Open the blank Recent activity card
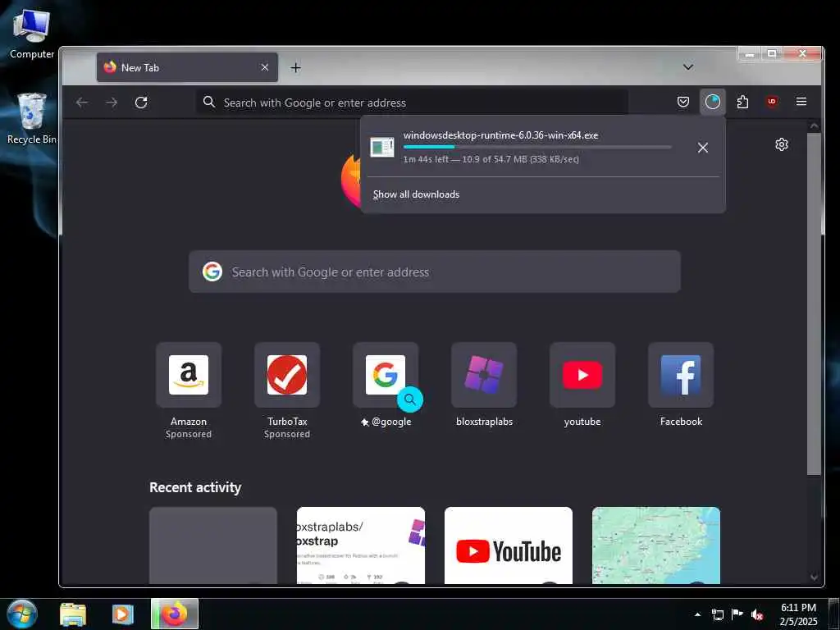Image resolution: width=840 pixels, height=630 pixels. (x=213, y=546)
